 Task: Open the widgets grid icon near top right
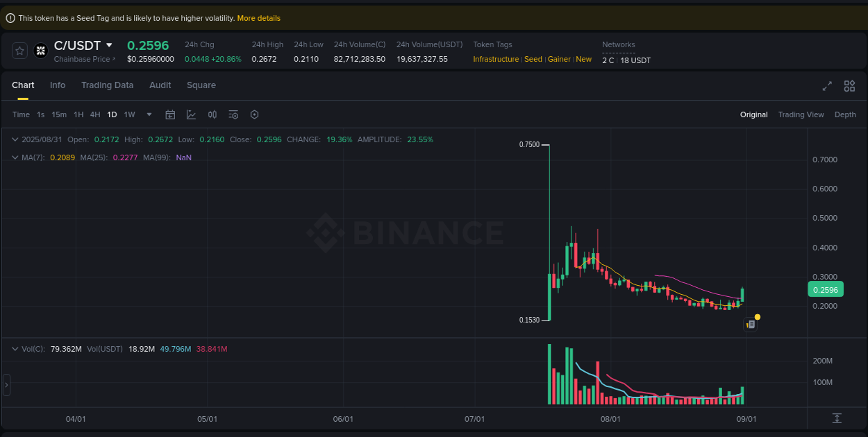849,86
